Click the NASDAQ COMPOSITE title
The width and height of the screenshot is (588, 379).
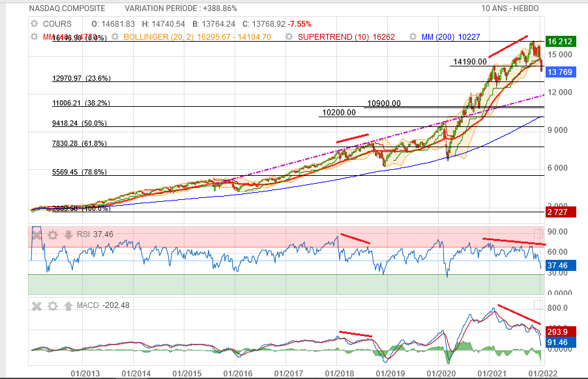click(67, 8)
